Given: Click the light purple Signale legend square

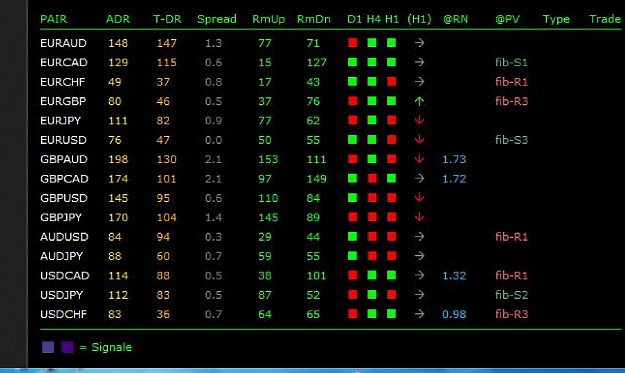Looking at the screenshot, I should pyautogui.click(x=48, y=347).
